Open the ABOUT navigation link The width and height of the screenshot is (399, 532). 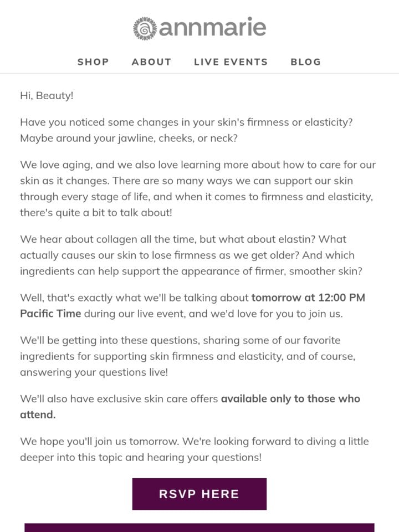[x=151, y=62]
